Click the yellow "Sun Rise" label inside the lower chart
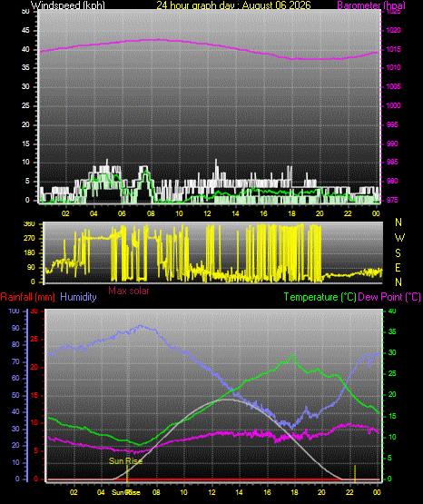This screenshot has width=423, height=504. [125, 461]
